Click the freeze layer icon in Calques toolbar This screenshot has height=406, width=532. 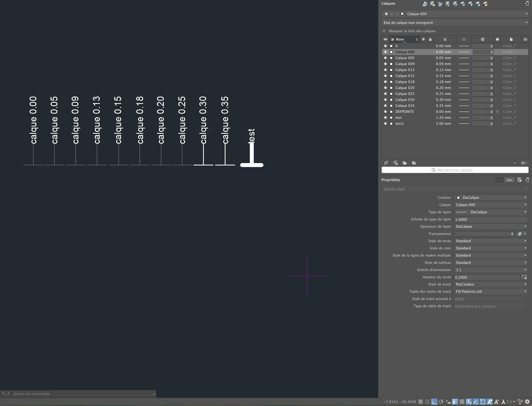point(463,4)
